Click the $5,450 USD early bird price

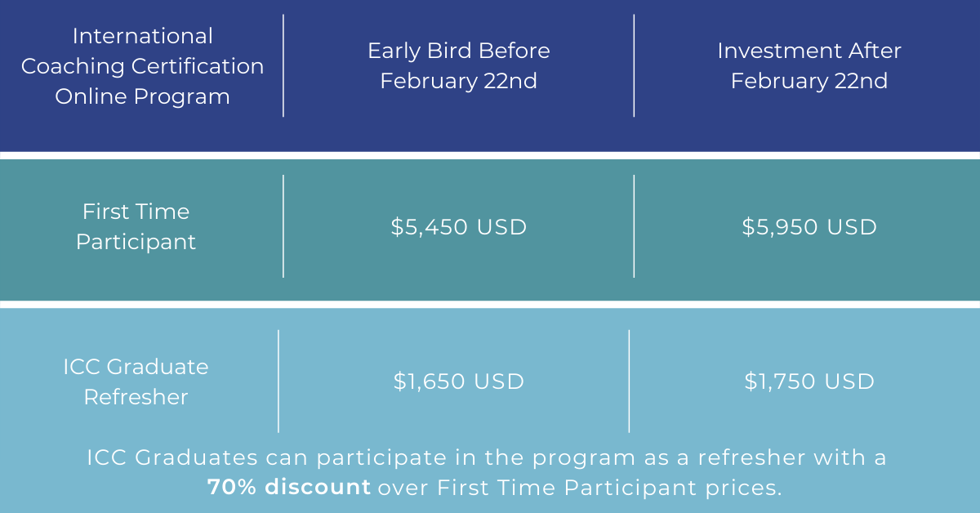[458, 227]
